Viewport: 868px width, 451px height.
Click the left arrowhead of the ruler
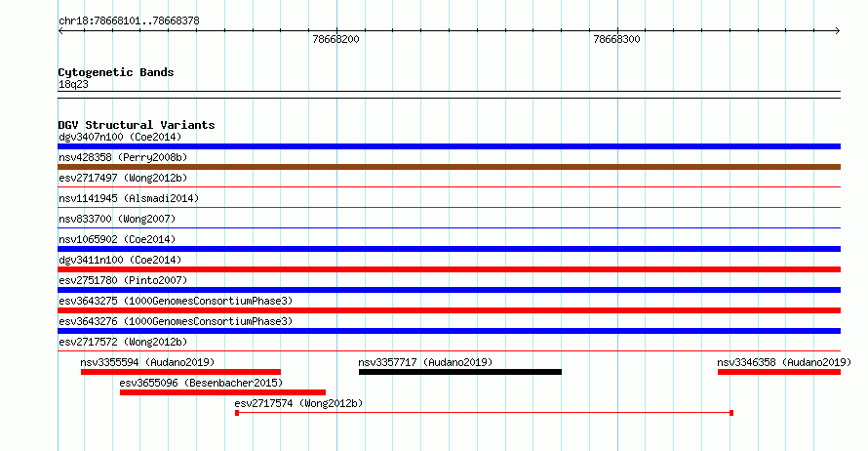click(x=60, y=30)
